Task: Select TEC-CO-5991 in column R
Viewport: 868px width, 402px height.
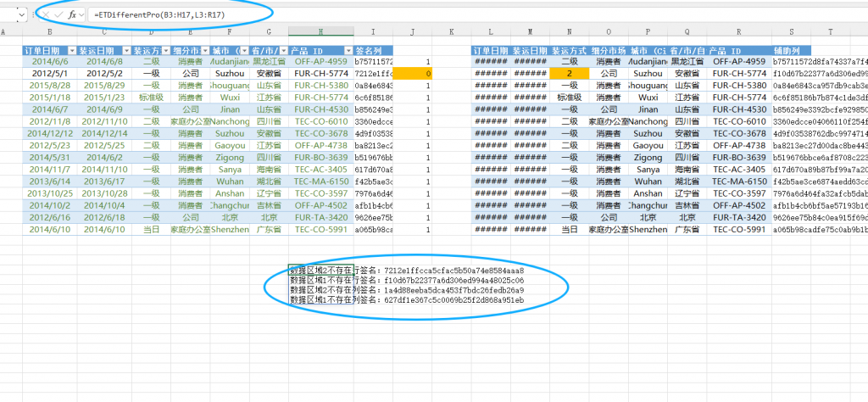Action: 739,229
